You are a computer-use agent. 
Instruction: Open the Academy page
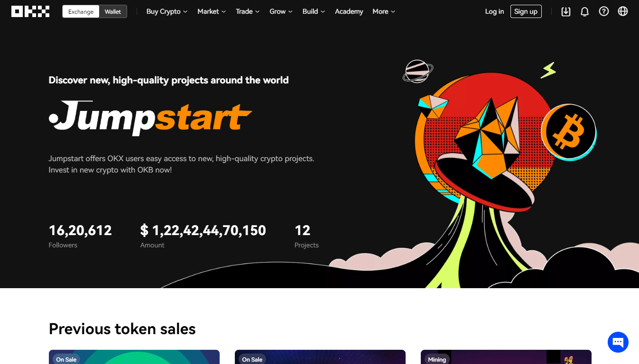349,11
